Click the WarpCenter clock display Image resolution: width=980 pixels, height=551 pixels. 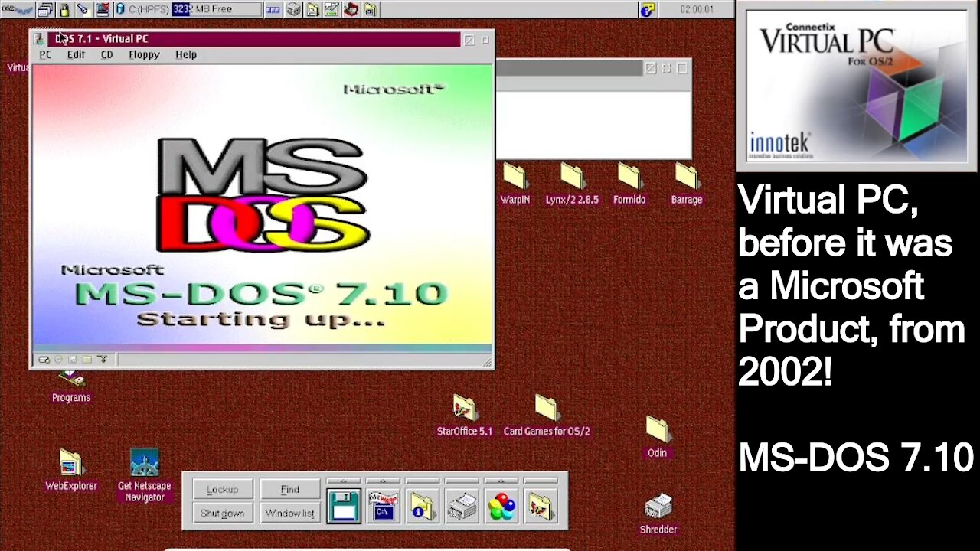coord(697,10)
